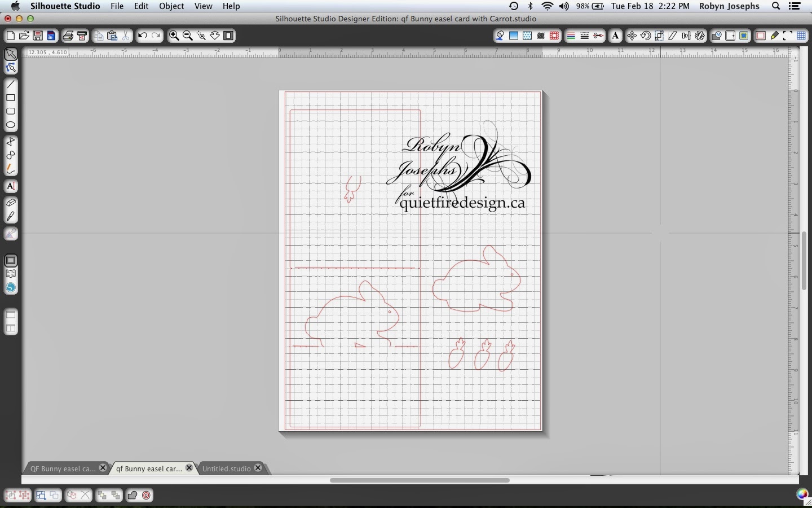
Task: Open the Line Style window
Action: [585, 36]
